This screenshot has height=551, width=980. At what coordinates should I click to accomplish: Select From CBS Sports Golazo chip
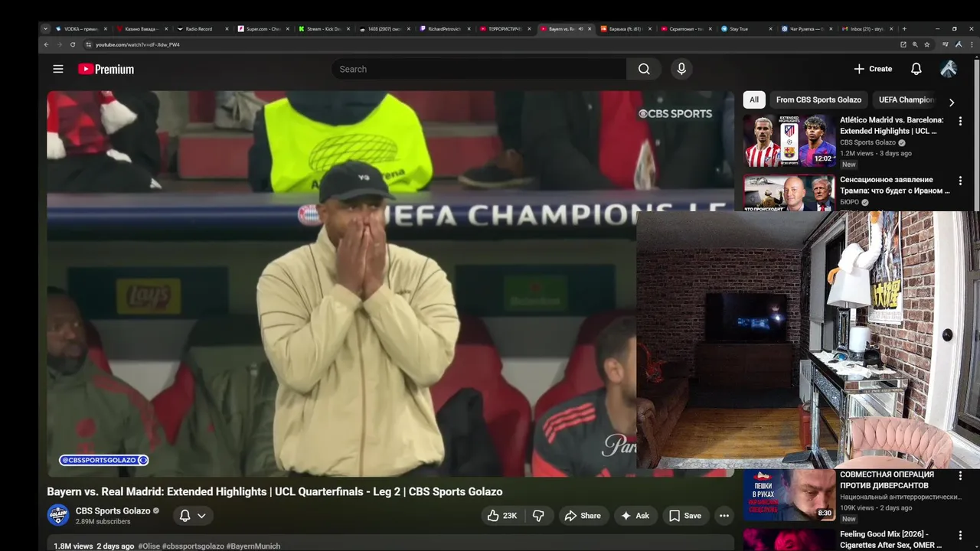click(818, 99)
